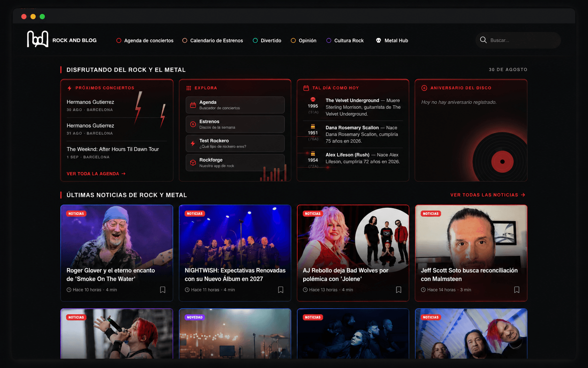Viewport: 588px width, 368px height.
Task: Open AJ Rebollo deja Bad Wolves article
Action: [346, 275]
